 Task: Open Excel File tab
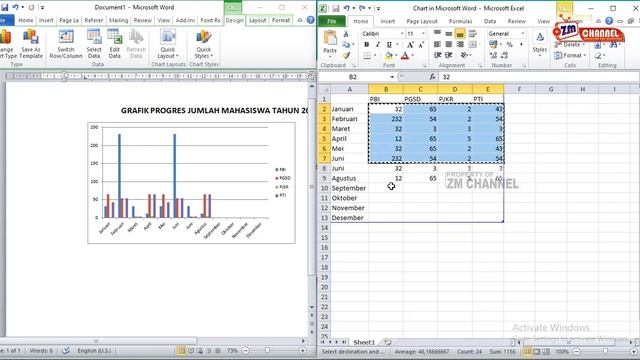point(332,21)
